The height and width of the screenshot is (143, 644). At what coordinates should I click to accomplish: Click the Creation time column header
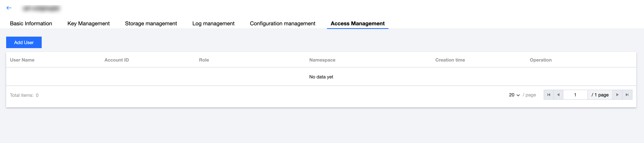pyautogui.click(x=450, y=60)
